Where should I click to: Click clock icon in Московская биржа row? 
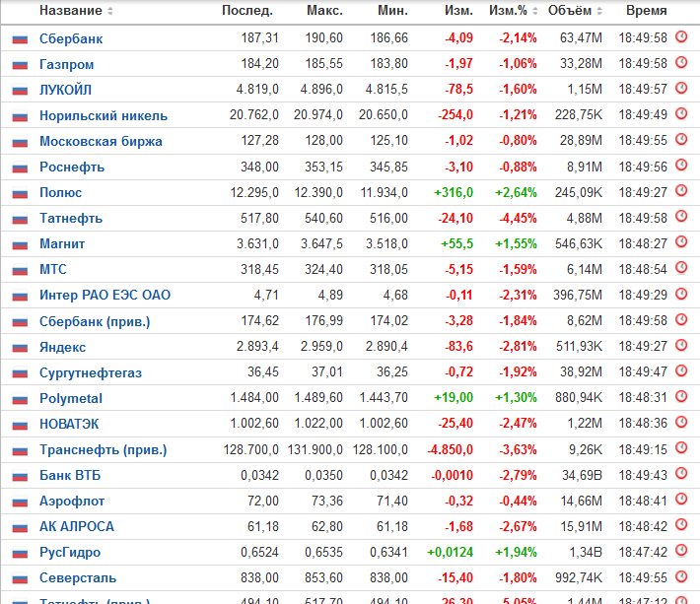pos(681,139)
